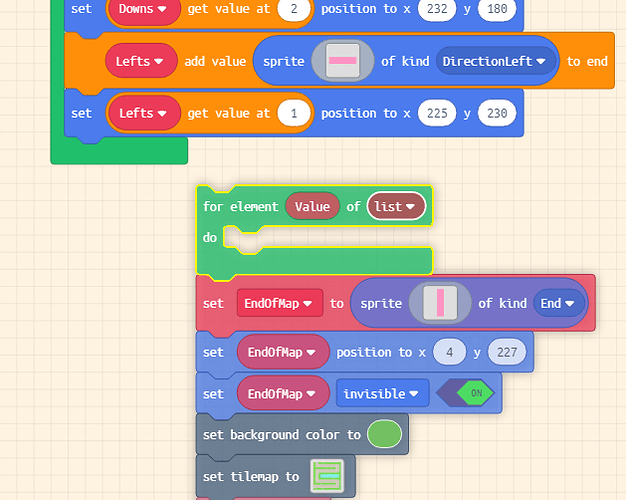Open the Downs variable dropdown
This screenshot has height=500, width=626.
(x=143, y=10)
